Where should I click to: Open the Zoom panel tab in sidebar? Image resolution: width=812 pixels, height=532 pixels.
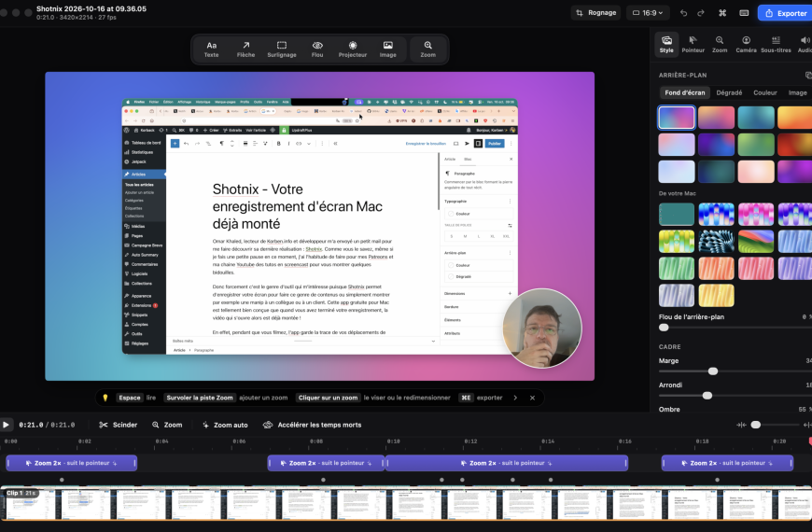pos(720,45)
